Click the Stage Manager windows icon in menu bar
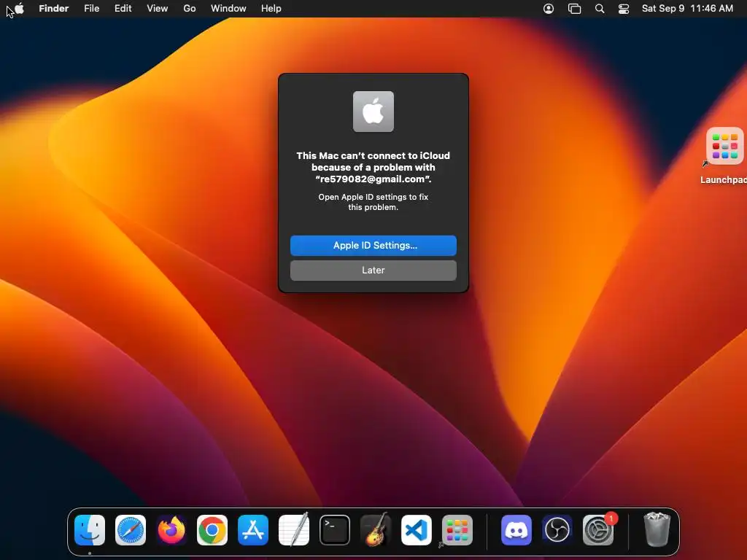Image resolution: width=747 pixels, height=560 pixels. tap(575, 9)
